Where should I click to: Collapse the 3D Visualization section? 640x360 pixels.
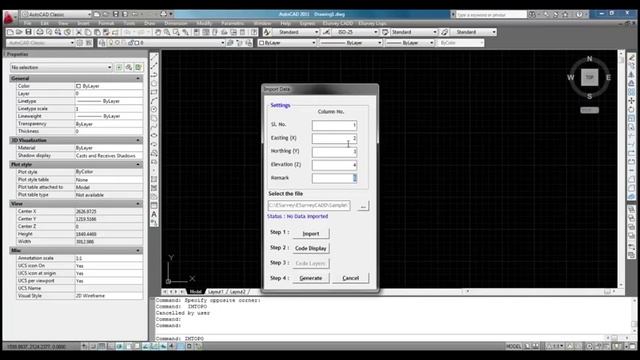(138, 140)
